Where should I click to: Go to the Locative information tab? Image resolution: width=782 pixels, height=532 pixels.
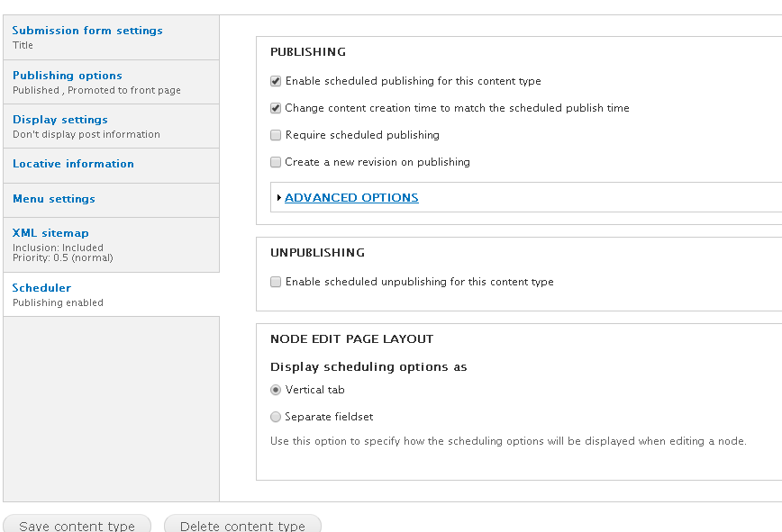click(111, 166)
